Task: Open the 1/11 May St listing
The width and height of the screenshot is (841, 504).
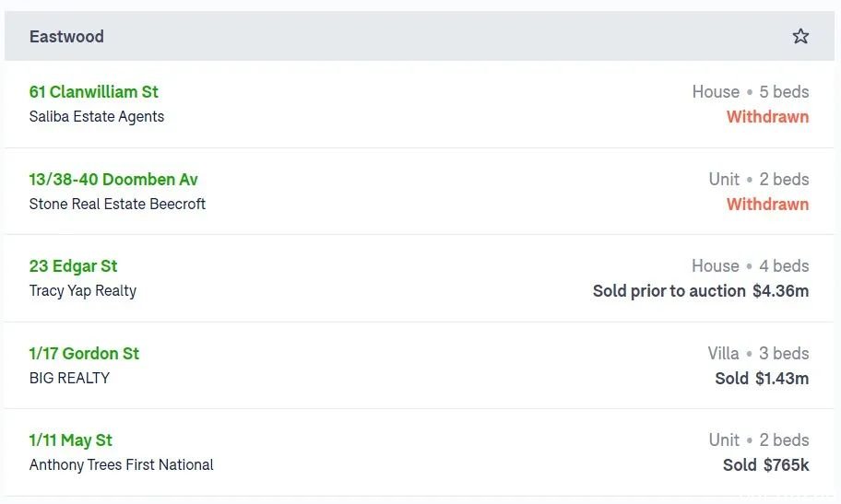Action: coord(71,440)
